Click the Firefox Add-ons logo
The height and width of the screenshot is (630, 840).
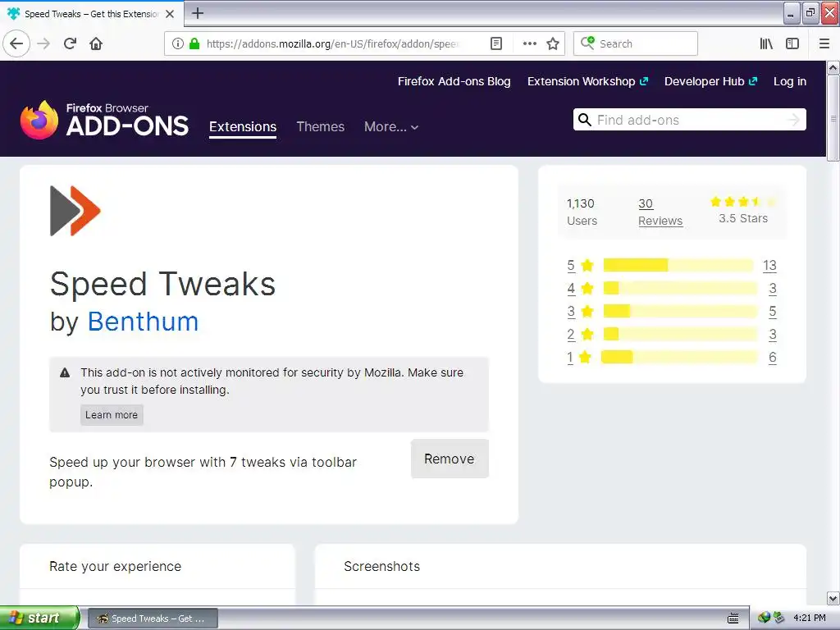click(x=104, y=120)
